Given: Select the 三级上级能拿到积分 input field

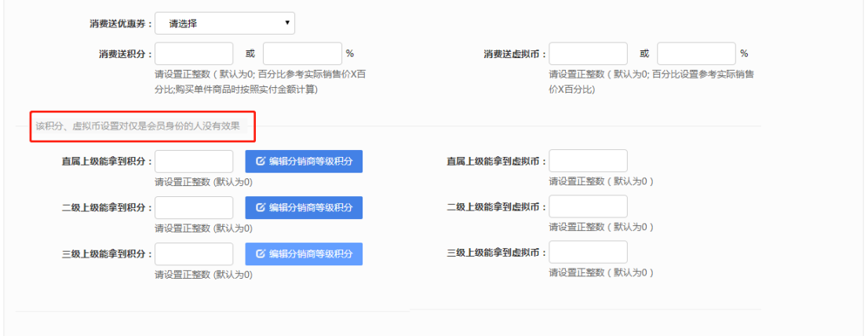Looking at the screenshot, I should pyautogui.click(x=195, y=254).
